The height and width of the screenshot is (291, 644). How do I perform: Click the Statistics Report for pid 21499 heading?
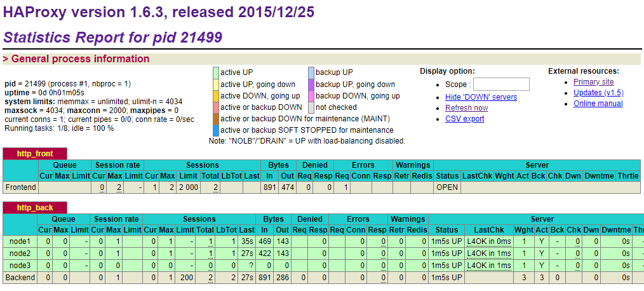(112, 37)
